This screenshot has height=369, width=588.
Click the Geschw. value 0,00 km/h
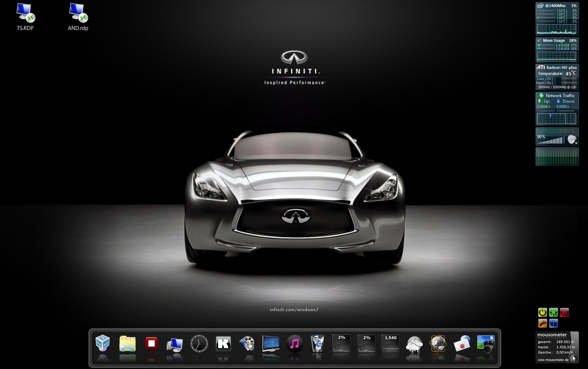coord(564,352)
